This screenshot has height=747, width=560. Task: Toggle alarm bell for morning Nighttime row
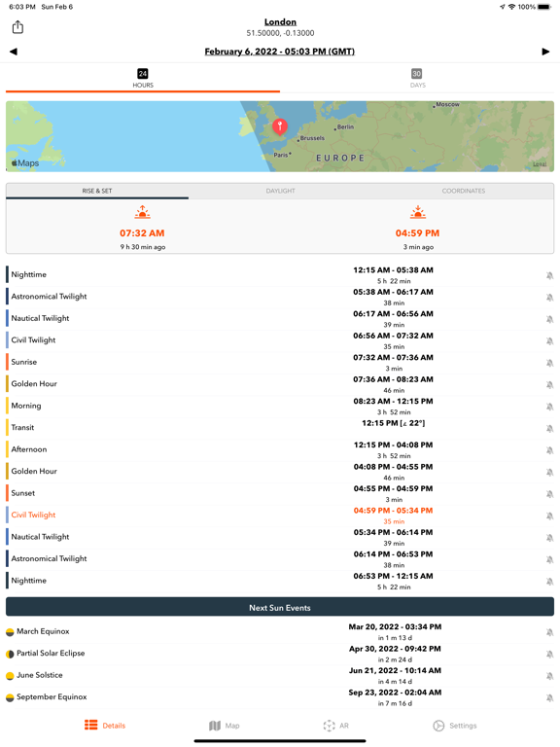pos(549,275)
